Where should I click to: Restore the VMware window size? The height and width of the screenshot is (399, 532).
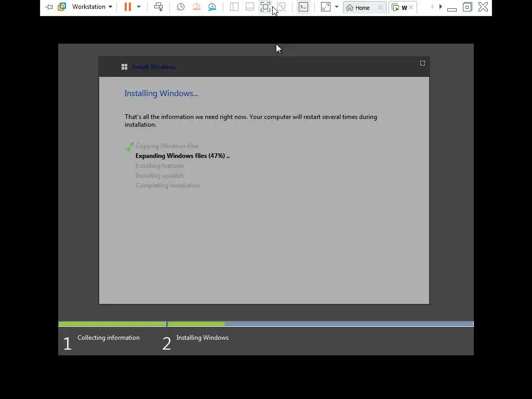468,7
